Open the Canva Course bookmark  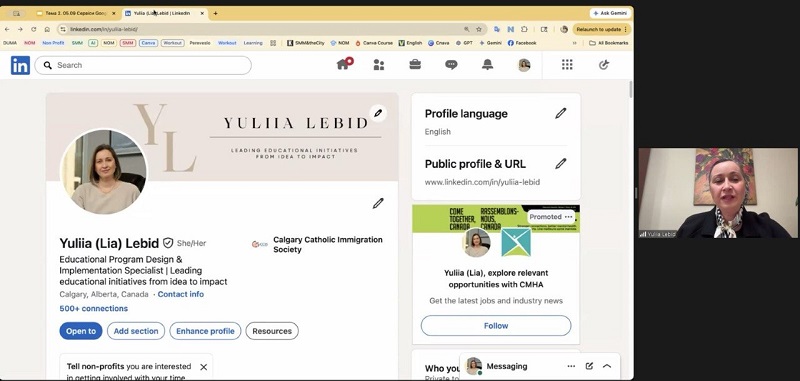click(x=374, y=43)
